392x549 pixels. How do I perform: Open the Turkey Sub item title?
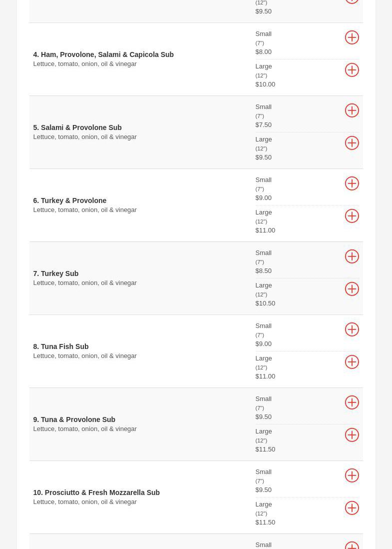(x=56, y=273)
